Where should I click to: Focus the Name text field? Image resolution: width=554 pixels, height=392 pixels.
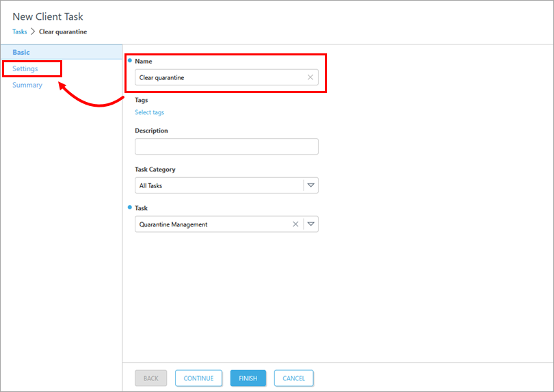pos(219,77)
